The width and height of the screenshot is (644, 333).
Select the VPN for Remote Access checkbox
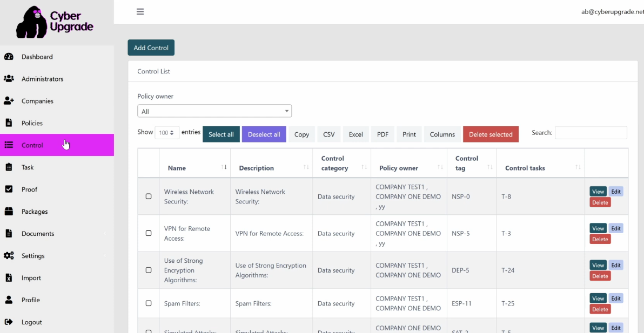pyautogui.click(x=149, y=233)
